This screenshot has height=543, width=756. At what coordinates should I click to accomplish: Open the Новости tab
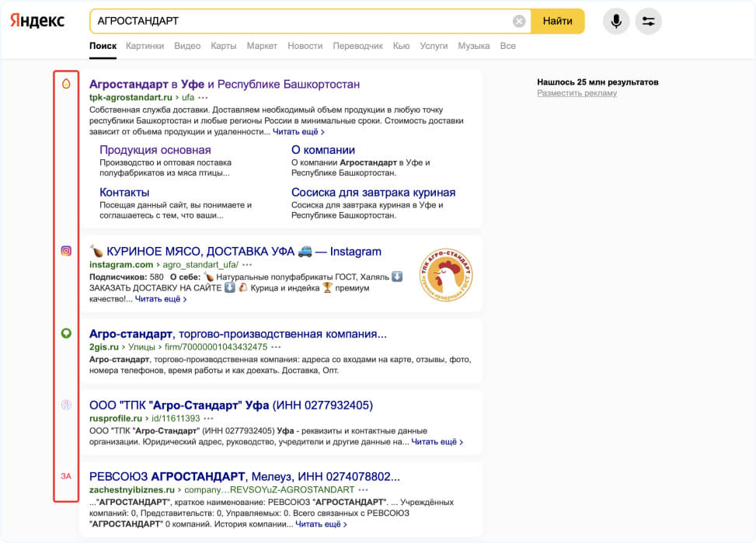(305, 46)
